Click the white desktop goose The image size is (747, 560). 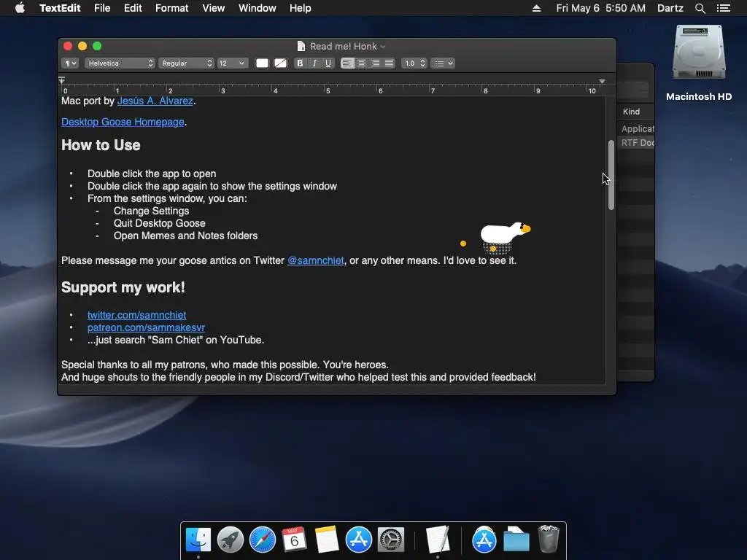tap(505, 234)
